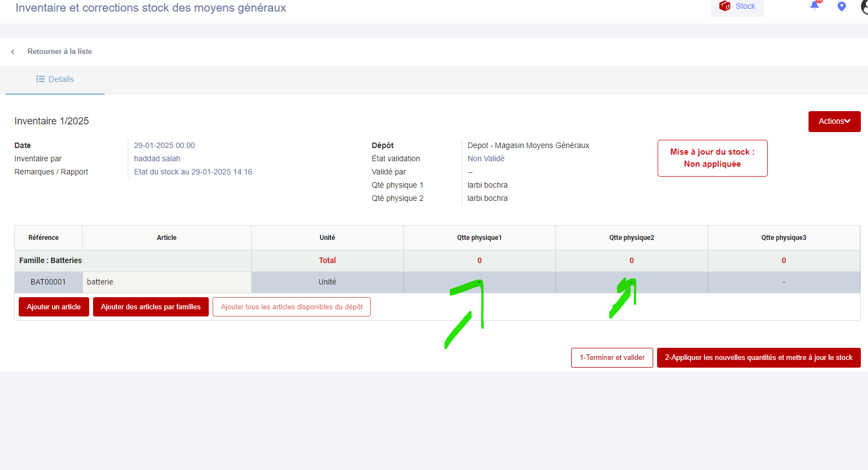Image resolution: width=868 pixels, height=470 pixels.
Task: Click Ajouter des articles par familles
Action: click(x=150, y=307)
